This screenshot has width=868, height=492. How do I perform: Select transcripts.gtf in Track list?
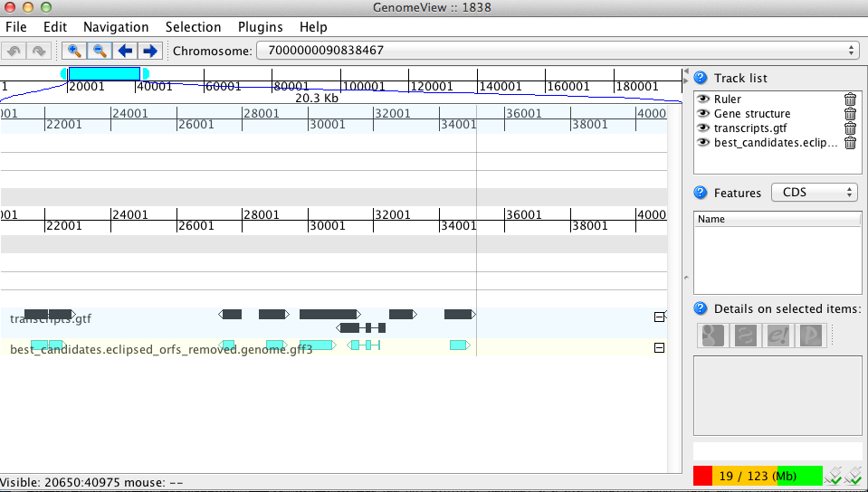point(750,128)
